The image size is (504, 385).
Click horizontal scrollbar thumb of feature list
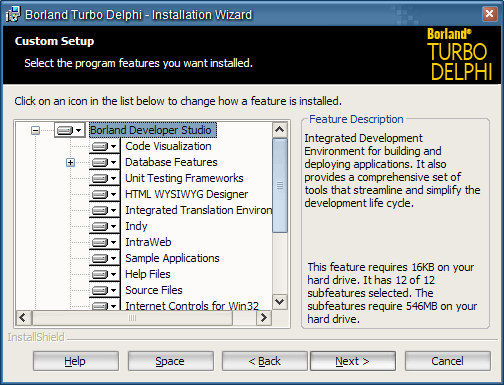[132, 318]
